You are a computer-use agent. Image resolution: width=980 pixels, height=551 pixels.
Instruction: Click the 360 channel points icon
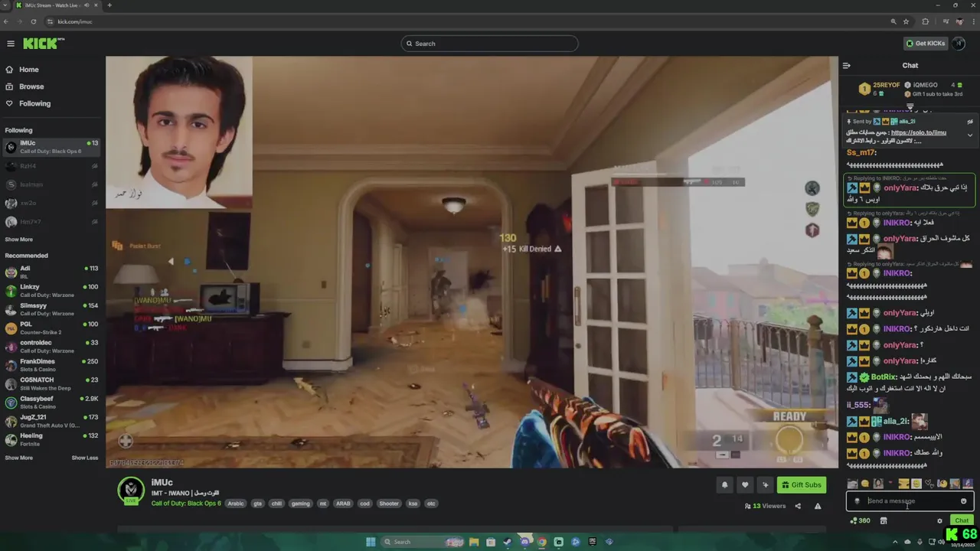(860, 520)
